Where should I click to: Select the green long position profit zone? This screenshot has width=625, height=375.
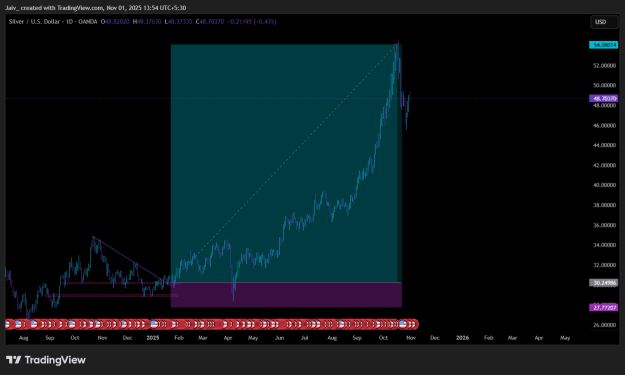click(286, 163)
